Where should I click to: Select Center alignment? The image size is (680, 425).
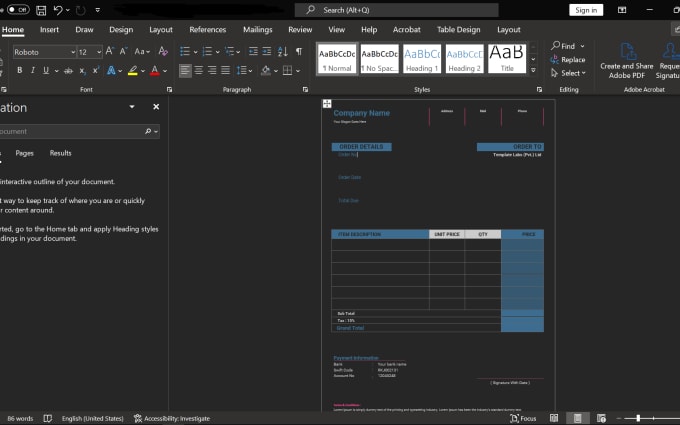[x=199, y=70]
